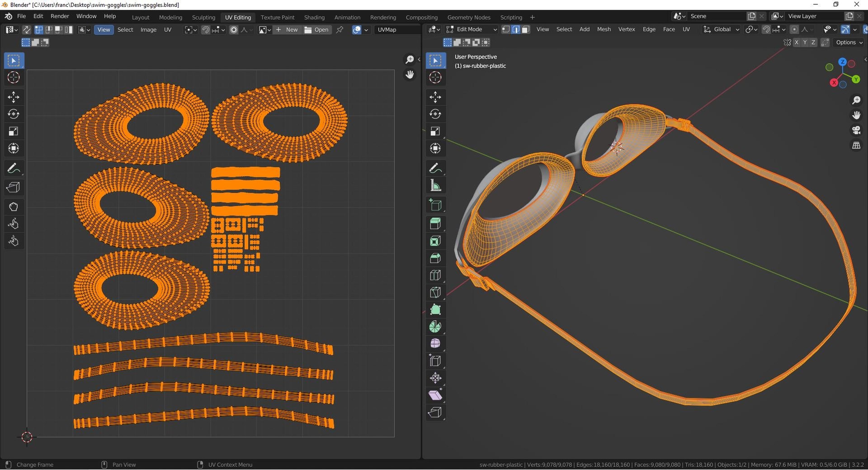Expand the Options dropdown
868x470 pixels.
point(849,42)
